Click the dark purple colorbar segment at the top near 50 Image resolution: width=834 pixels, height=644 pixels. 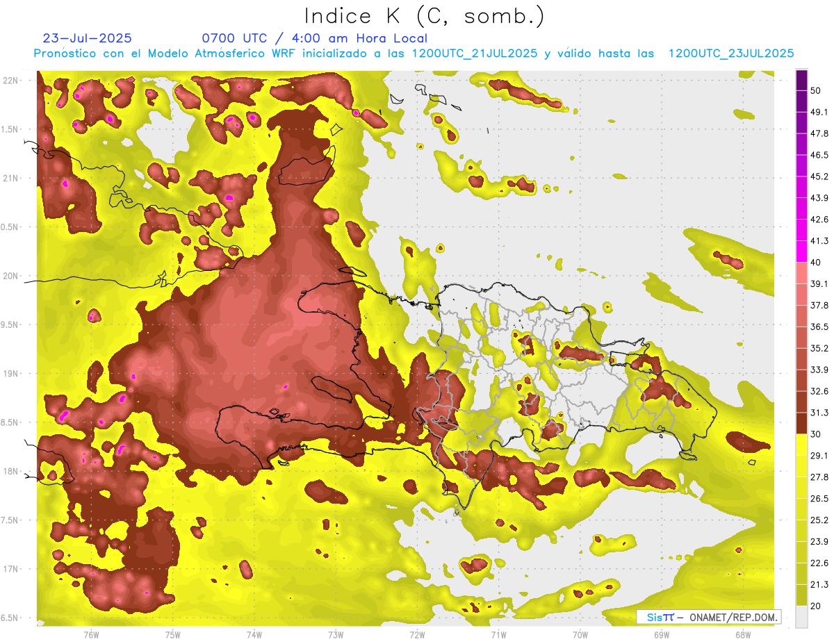tap(801, 81)
